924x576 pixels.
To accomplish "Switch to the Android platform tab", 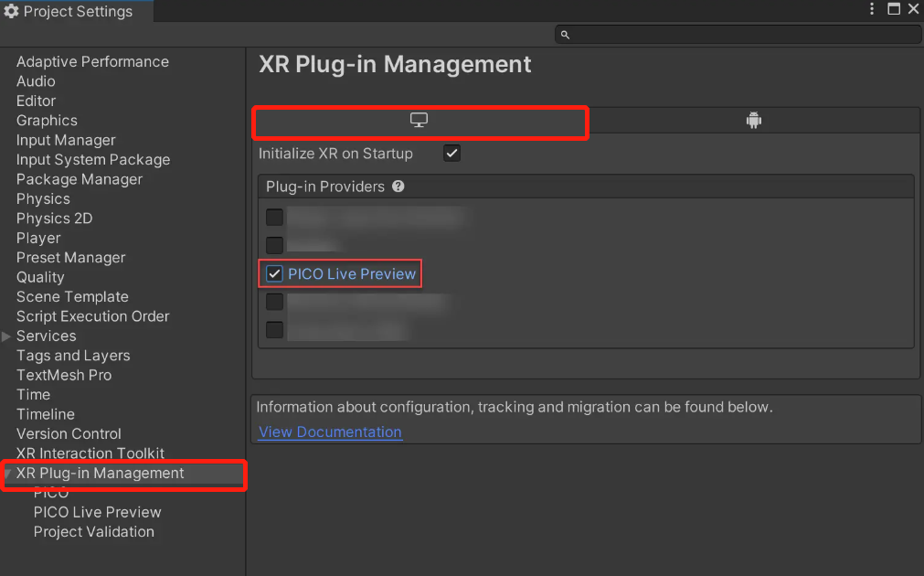I will pyautogui.click(x=754, y=121).
